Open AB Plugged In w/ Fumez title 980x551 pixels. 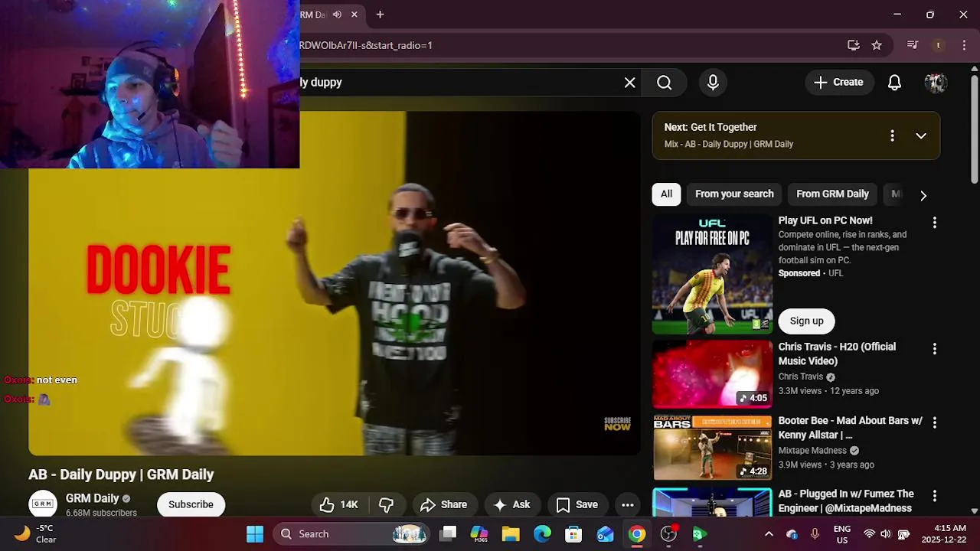(x=846, y=501)
